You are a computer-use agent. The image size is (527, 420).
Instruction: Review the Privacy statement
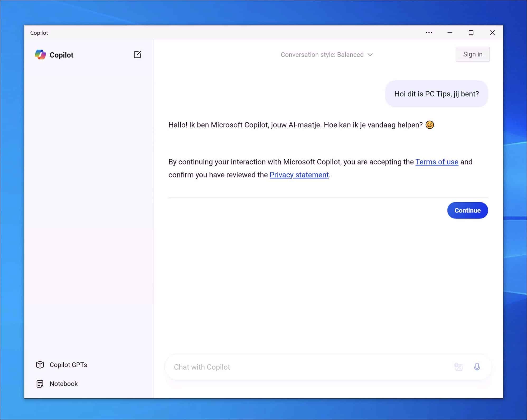pyautogui.click(x=299, y=175)
